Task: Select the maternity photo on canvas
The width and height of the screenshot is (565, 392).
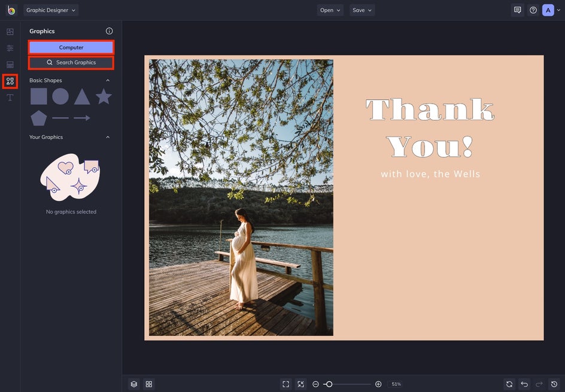Action: coord(241,197)
